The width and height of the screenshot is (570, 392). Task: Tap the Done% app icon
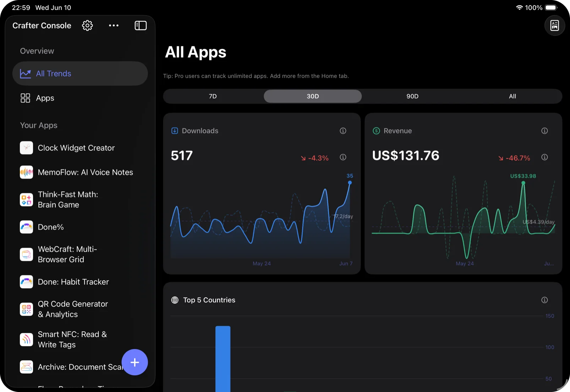click(26, 227)
